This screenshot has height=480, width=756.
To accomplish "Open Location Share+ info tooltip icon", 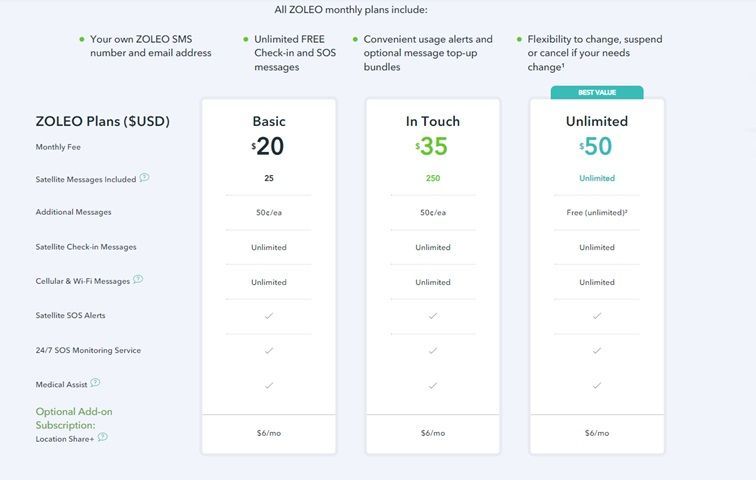I will (103, 437).
